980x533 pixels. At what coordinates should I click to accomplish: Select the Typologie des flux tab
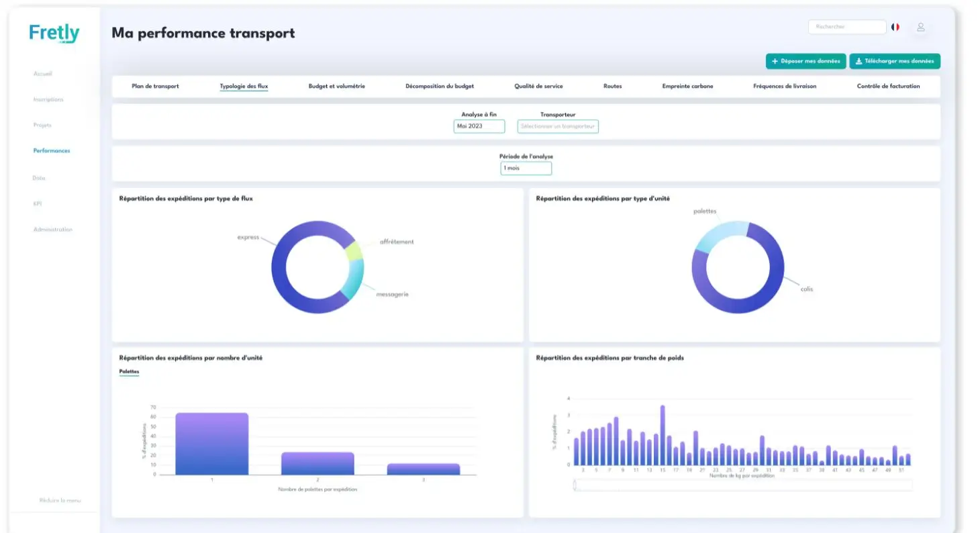pyautogui.click(x=244, y=86)
